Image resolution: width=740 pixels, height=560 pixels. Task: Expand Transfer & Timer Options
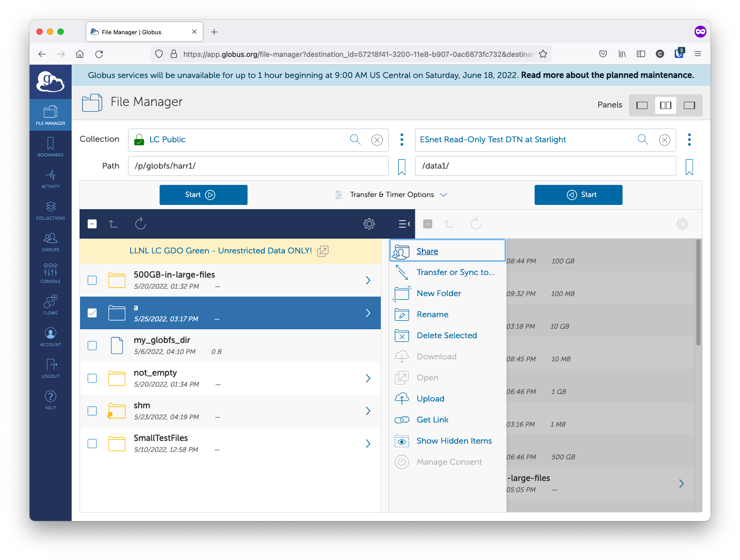(x=391, y=195)
